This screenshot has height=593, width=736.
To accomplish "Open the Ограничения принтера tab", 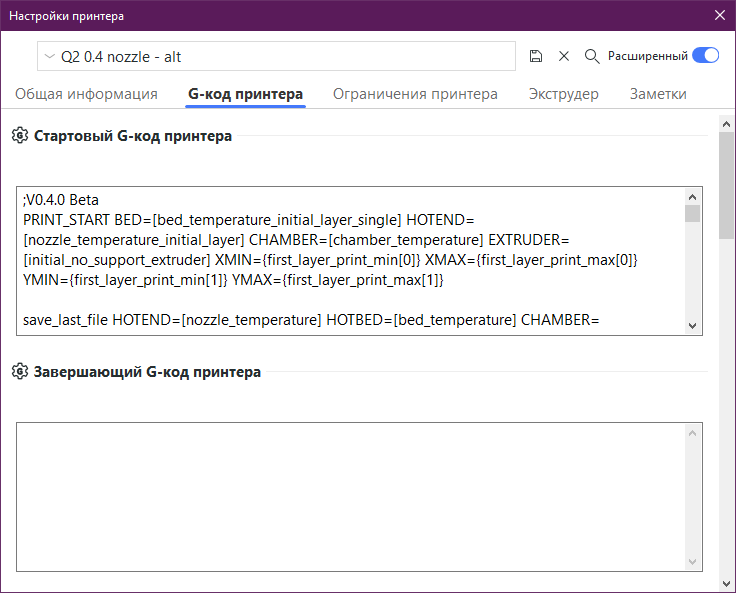I will tap(415, 94).
